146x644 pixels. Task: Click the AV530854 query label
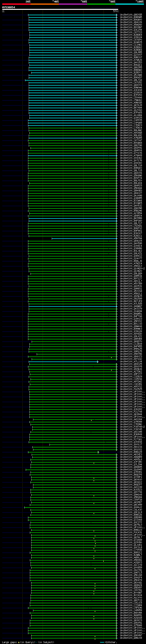tap(8, 7)
